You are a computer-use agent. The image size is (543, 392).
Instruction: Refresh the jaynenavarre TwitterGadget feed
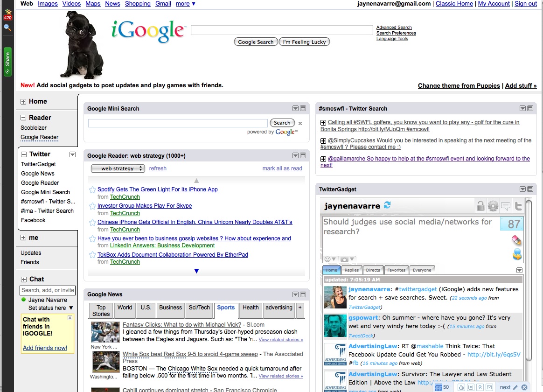[x=387, y=205]
